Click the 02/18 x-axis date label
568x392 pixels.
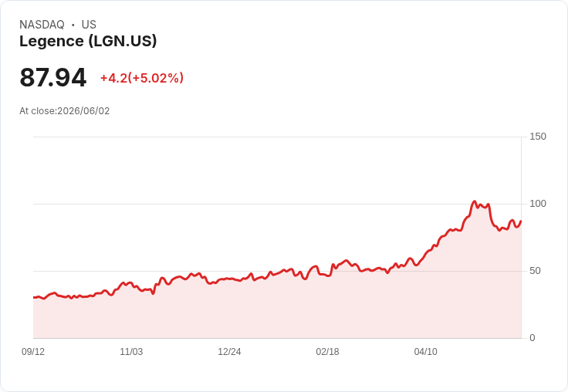327,352
